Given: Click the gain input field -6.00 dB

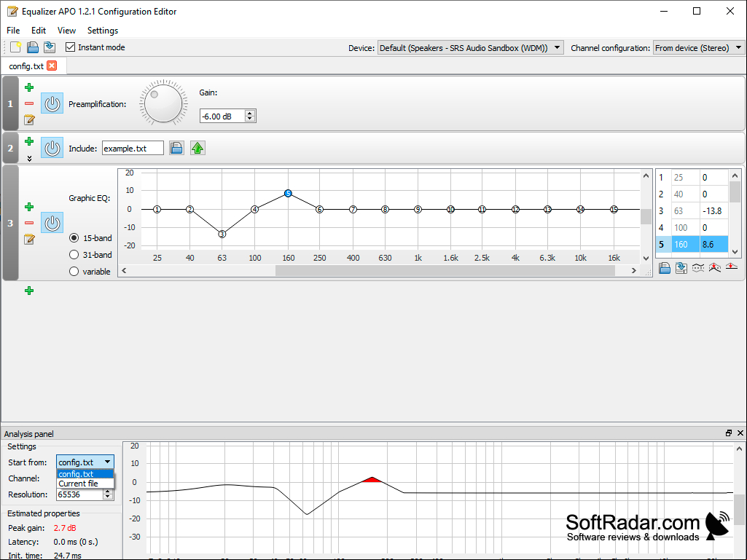Looking at the screenshot, I should point(222,117).
